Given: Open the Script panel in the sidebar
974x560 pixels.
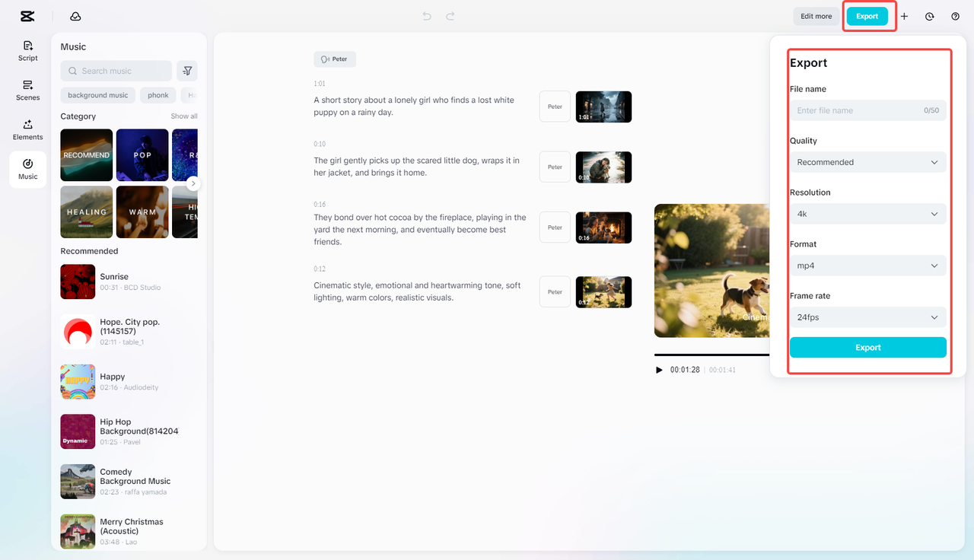Looking at the screenshot, I should [27, 50].
